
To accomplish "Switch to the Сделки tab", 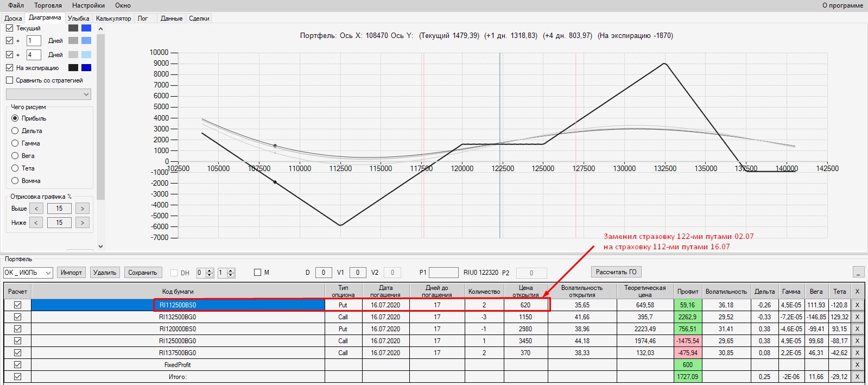I will click(x=199, y=18).
